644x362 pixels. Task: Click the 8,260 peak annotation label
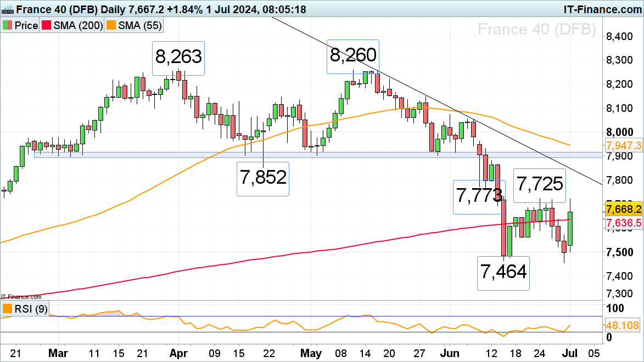pyautogui.click(x=353, y=56)
